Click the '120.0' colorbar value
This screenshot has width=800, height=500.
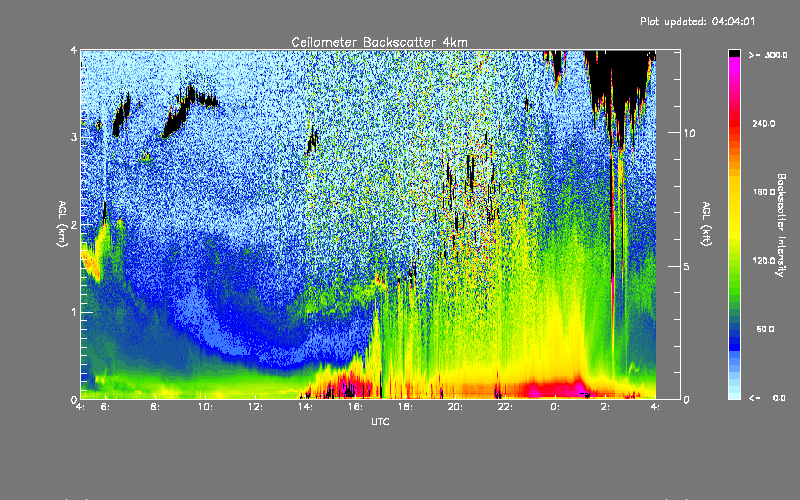[x=763, y=261]
